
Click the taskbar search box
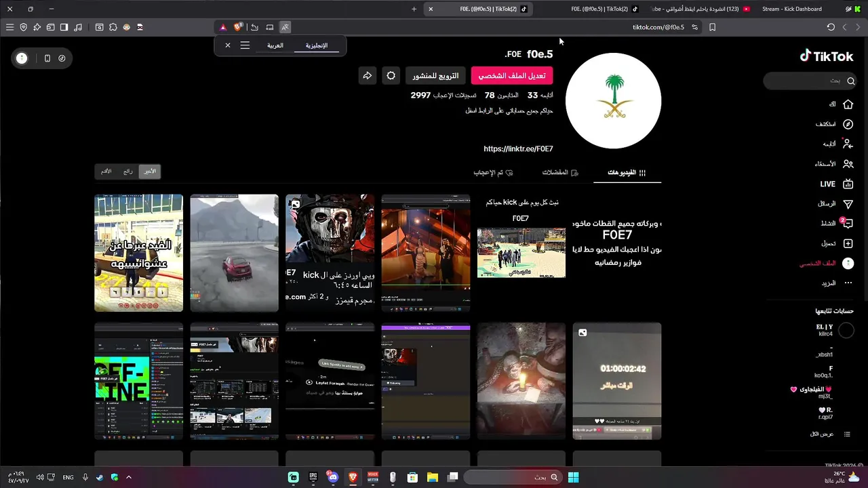(512, 477)
